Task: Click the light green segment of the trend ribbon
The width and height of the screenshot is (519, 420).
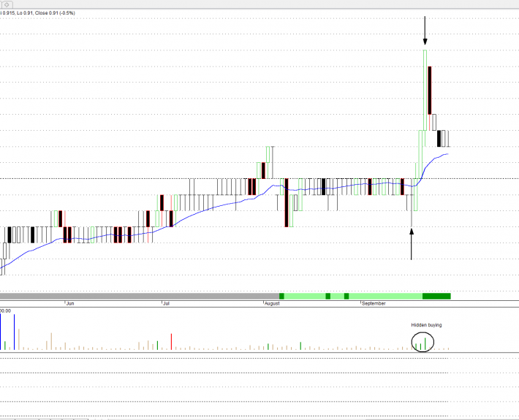Action: [380, 296]
